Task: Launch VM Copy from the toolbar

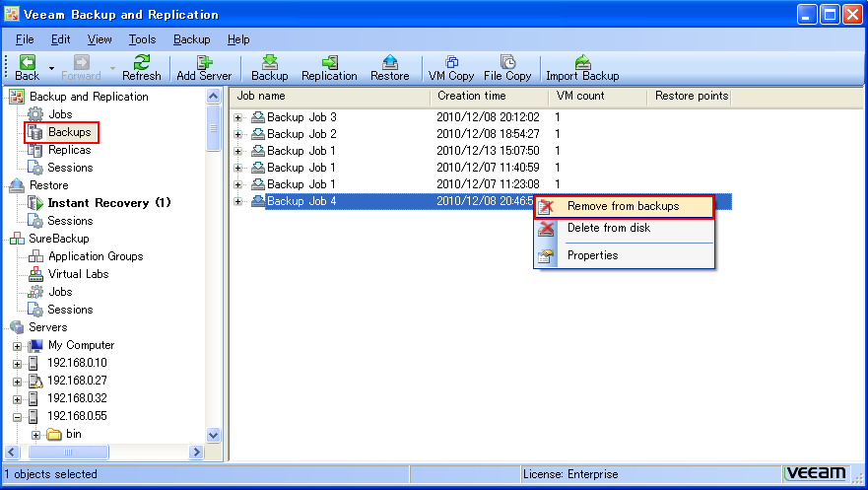Action: pos(451,68)
